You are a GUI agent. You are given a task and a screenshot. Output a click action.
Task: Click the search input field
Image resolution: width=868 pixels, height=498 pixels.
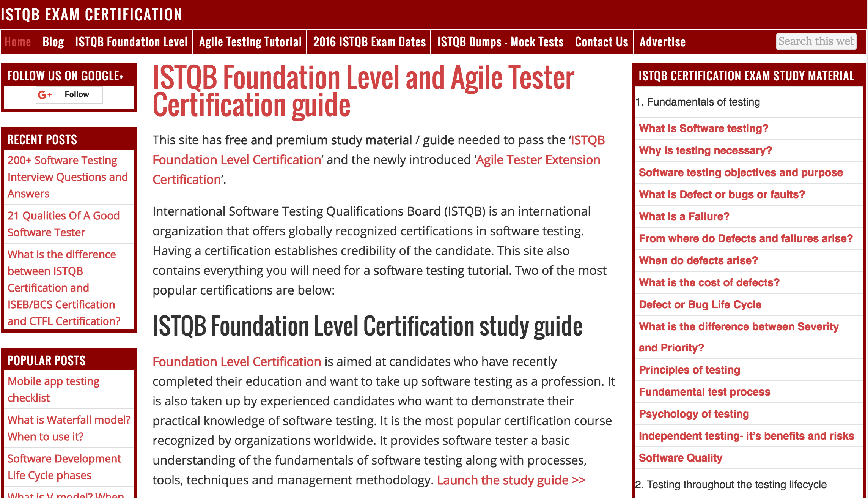[x=816, y=41]
